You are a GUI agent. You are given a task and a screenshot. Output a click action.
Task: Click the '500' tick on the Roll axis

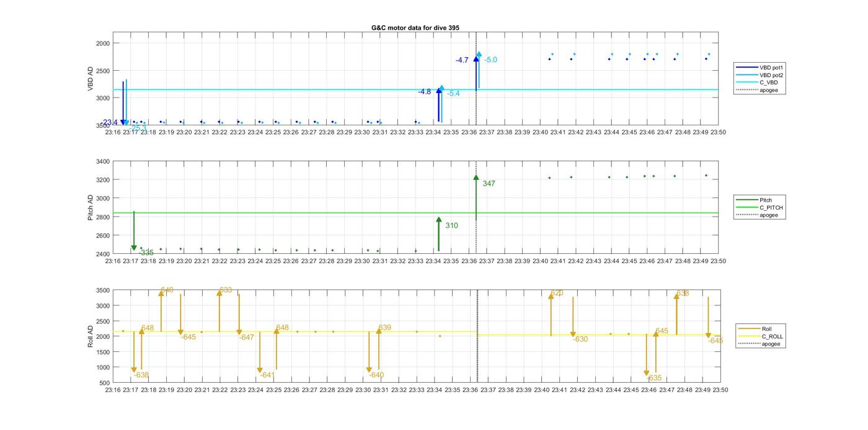coord(105,383)
